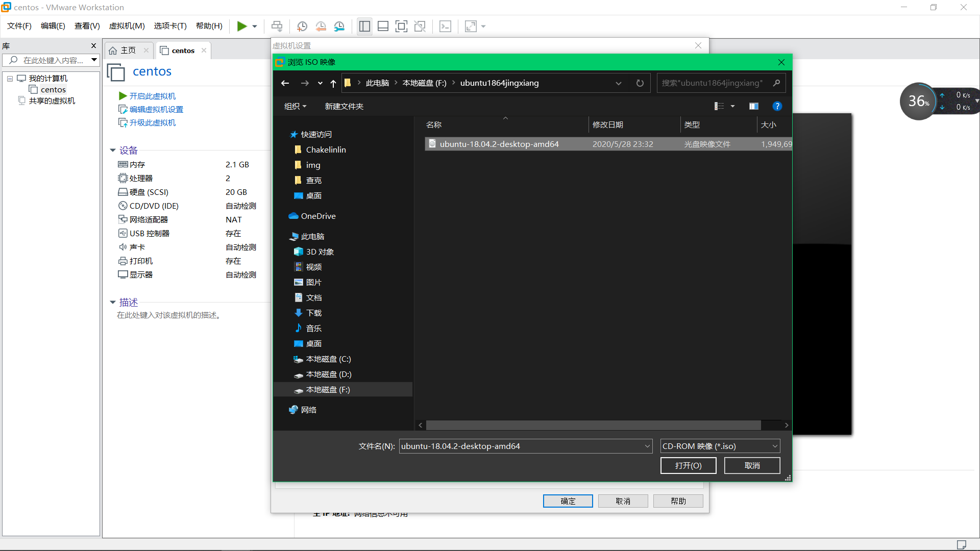Screen dimensions: 980x551
Task: Refresh the folder listing
Action: click(x=640, y=83)
